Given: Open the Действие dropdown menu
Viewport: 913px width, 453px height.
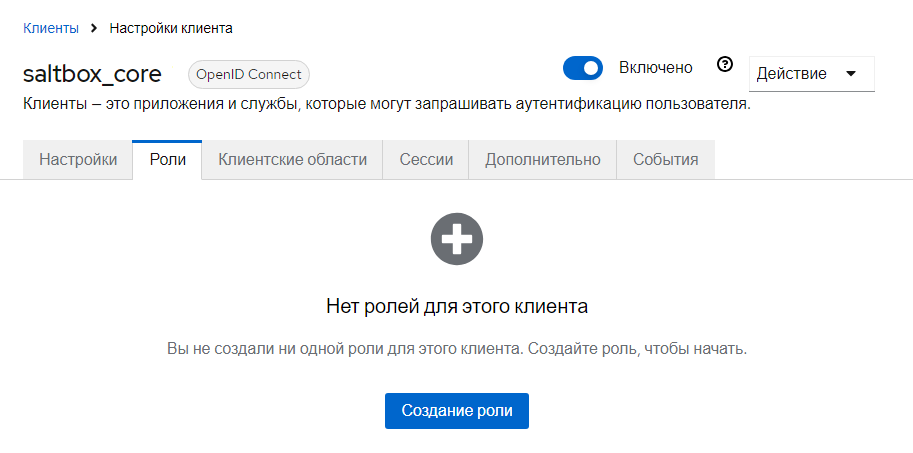Looking at the screenshot, I should click(811, 74).
